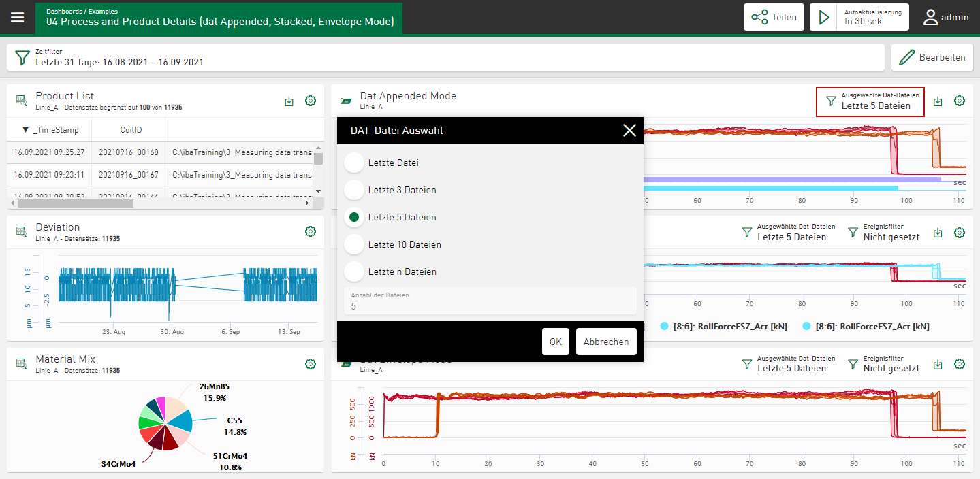The height and width of the screenshot is (479, 980).
Task: Confirm dialog with OK button
Action: pos(555,342)
